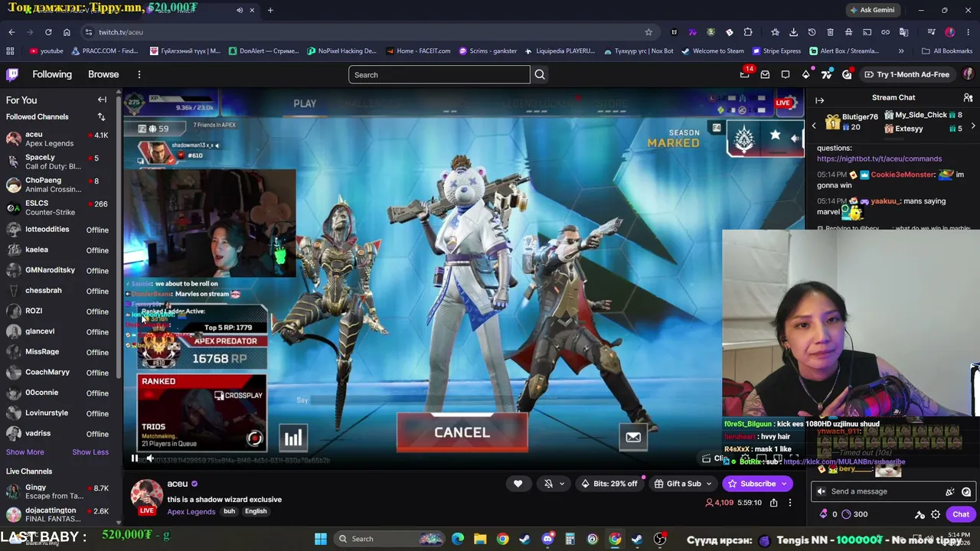Open chat settings gear
Viewport: 980px width, 551px height.
(x=936, y=514)
